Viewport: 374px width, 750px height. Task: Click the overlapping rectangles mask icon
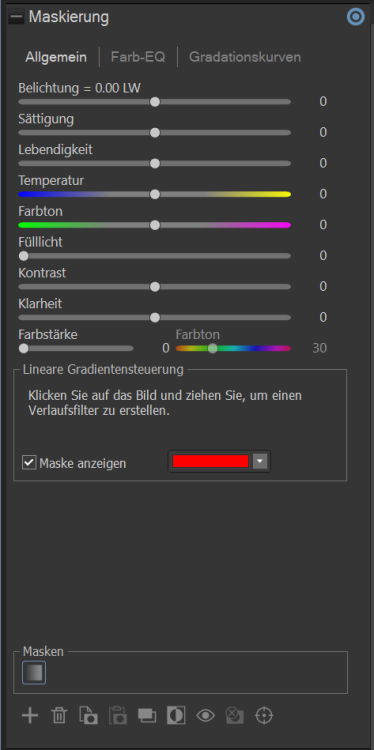pyautogui.click(x=147, y=716)
